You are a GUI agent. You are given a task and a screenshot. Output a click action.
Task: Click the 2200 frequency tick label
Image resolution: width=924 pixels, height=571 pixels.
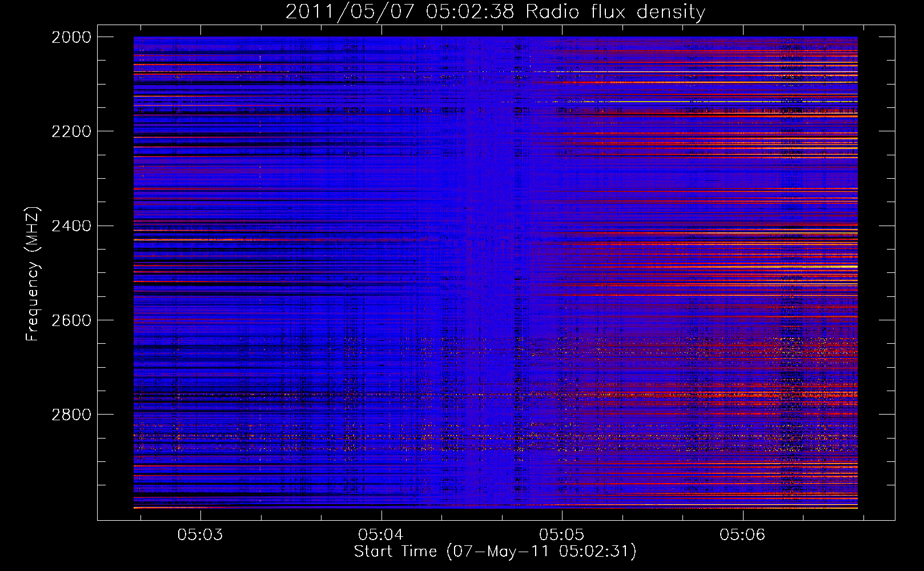coord(71,131)
